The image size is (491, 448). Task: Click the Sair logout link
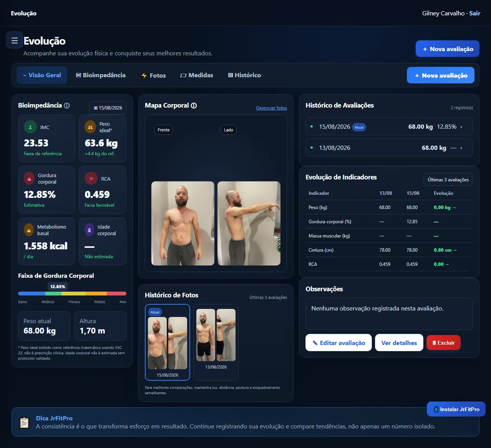475,13
